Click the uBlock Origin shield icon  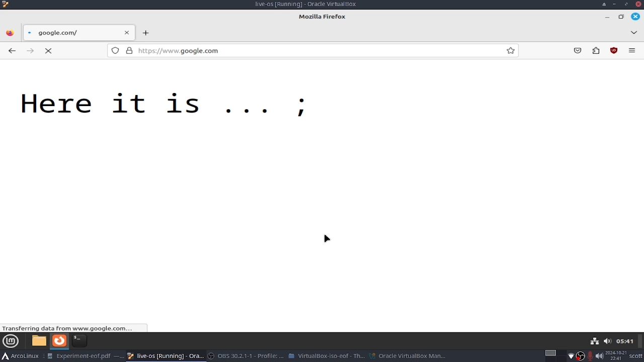(x=614, y=51)
